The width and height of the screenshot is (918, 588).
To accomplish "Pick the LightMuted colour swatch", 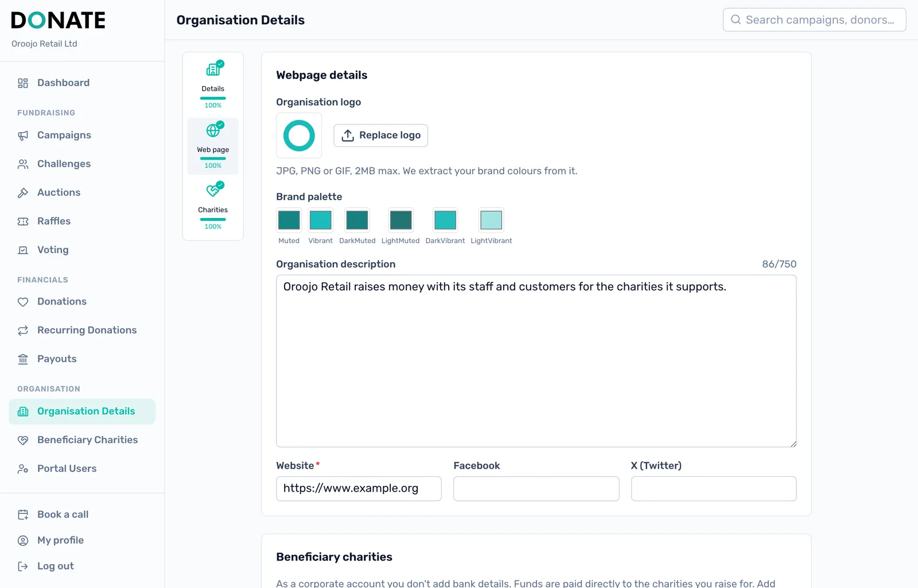I will pos(400,220).
